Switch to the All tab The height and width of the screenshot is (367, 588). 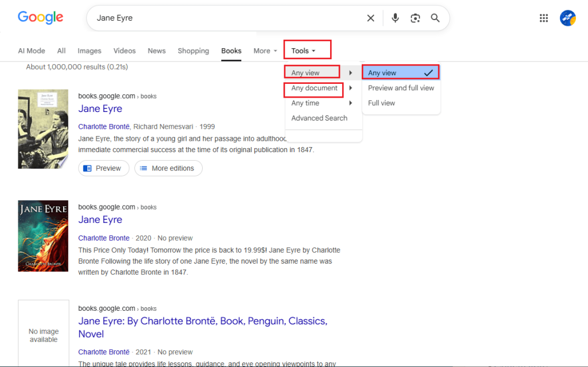click(61, 51)
